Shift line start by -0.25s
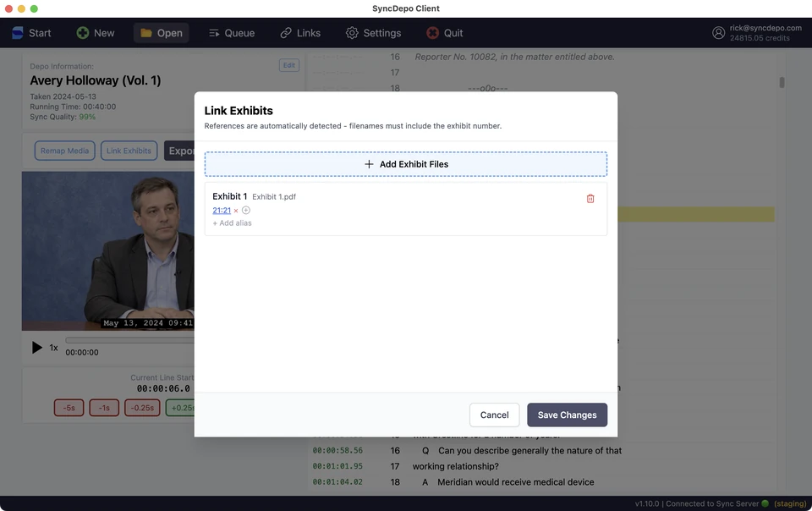The image size is (812, 511). (x=142, y=408)
